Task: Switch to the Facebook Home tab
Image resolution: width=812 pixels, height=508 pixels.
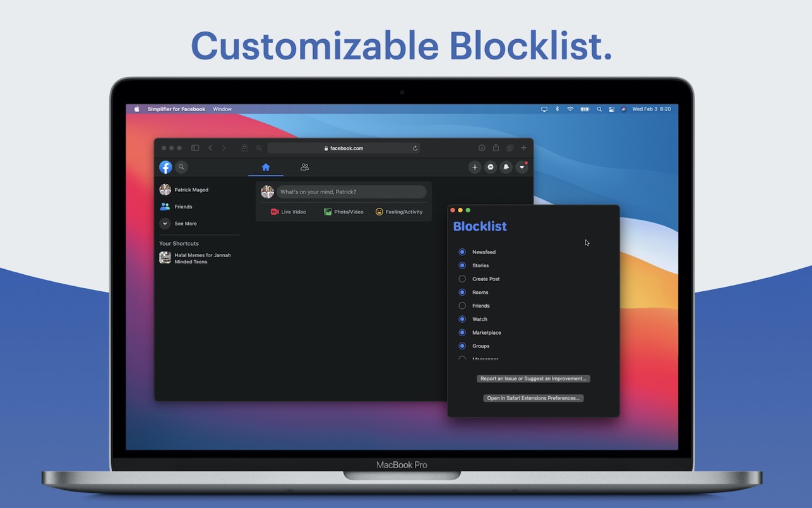Action: [x=266, y=167]
